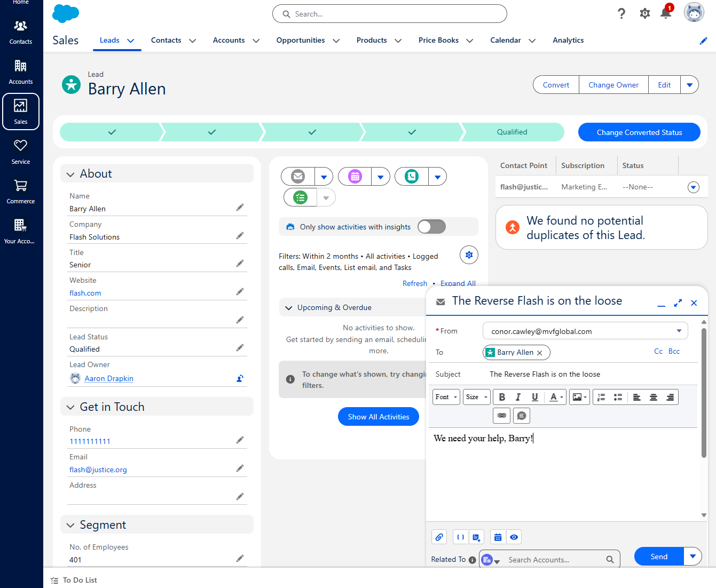
Task: Open lead owner Aaron Drapkin's profile link
Action: click(108, 378)
